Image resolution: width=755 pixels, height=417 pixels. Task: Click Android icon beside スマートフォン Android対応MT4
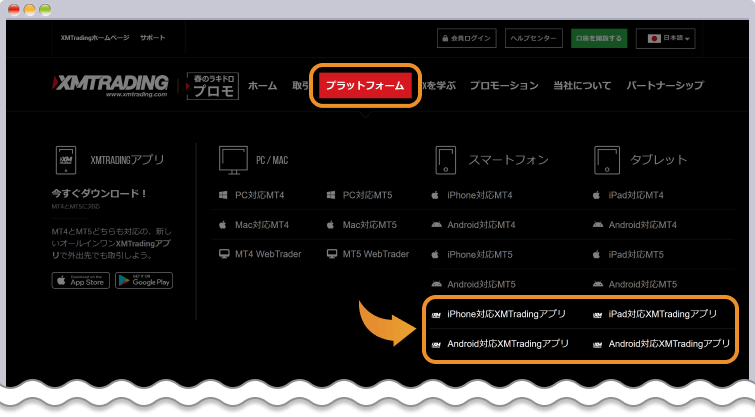click(436, 224)
